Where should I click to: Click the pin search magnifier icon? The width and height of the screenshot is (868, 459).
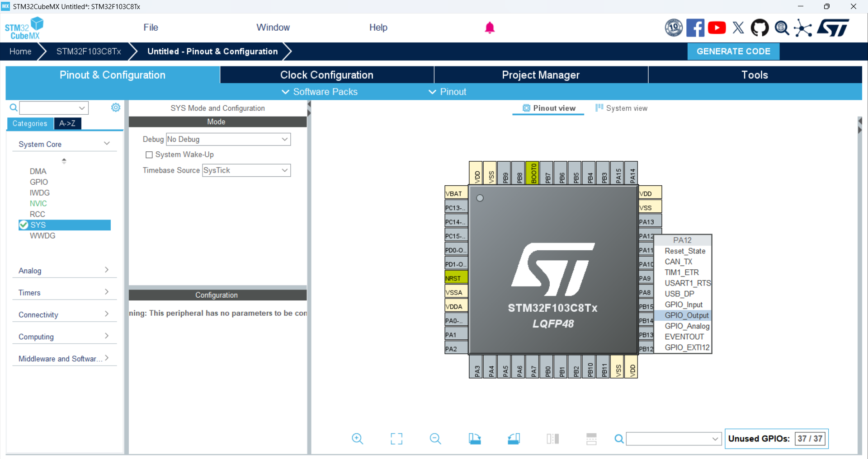pos(619,439)
